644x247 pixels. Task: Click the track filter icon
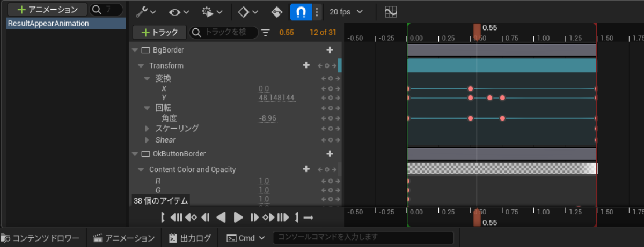266,33
